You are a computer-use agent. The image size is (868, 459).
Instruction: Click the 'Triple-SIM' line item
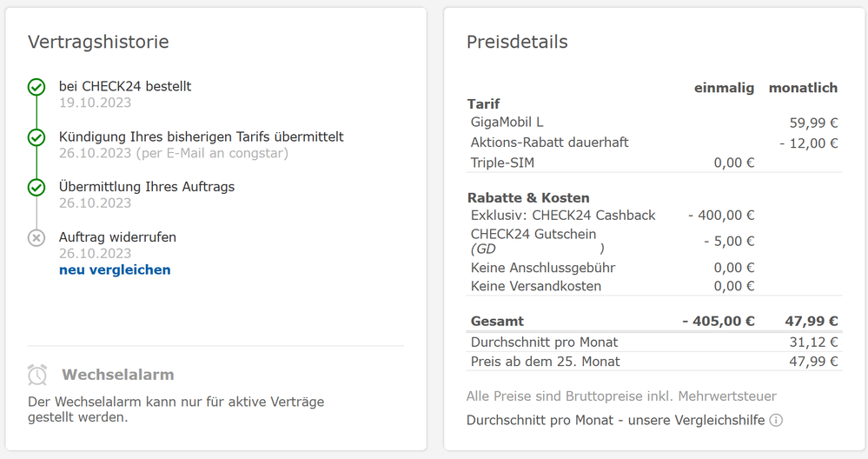[x=504, y=163]
